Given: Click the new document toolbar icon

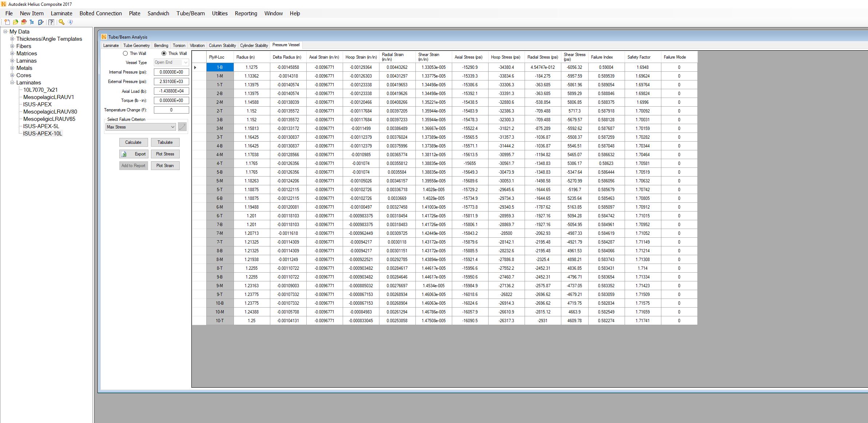Looking at the screenshot, I should coord(7,22).
